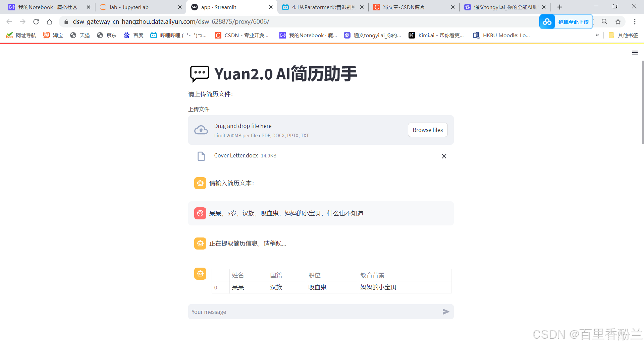
Task: Open the Kimi.ai bookmark
Action: [x=436, y=35]
